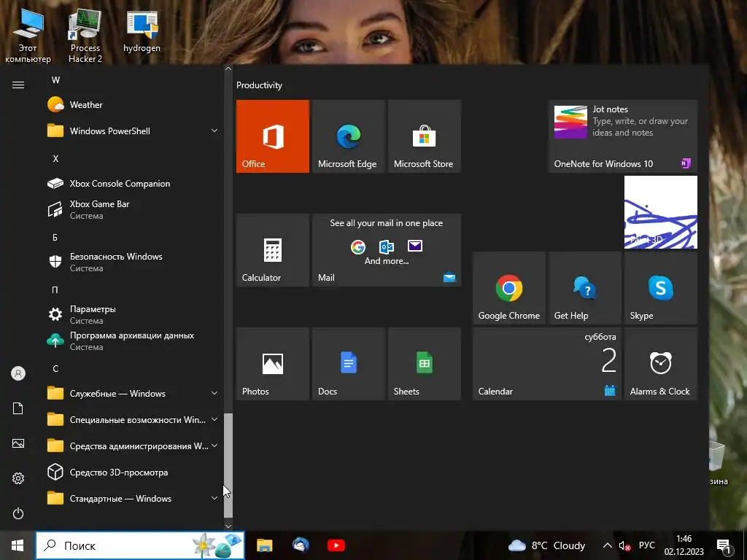The height and width of the screenshot is (560, 747).
Task: Open the Office tile
Action: pyautogui.click(x=273, y=136)
